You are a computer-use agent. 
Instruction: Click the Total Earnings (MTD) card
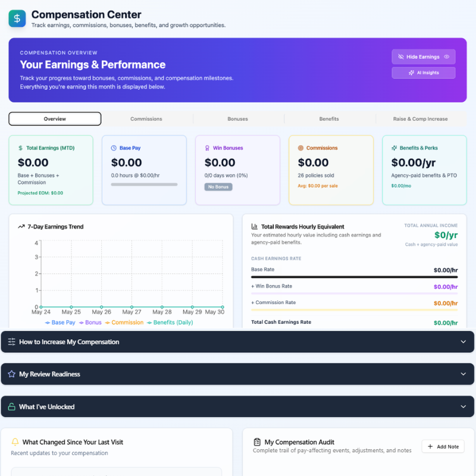[x=51, y=170]
